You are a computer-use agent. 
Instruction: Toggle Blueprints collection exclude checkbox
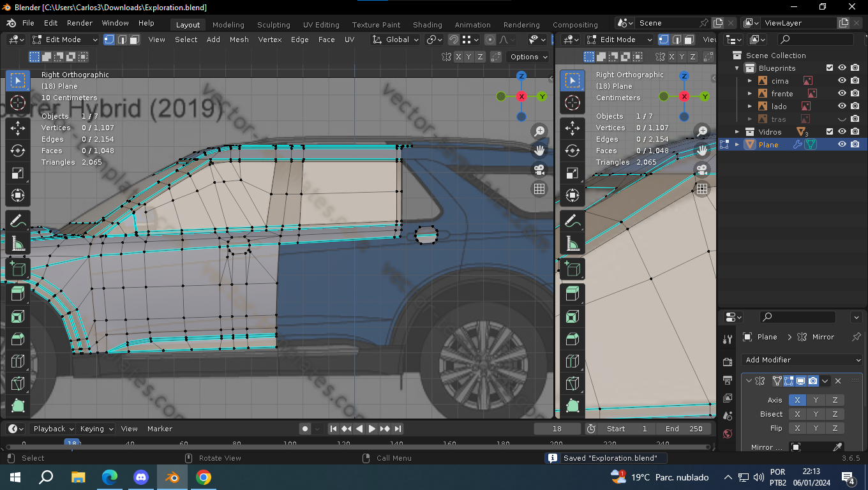[830, 68]
